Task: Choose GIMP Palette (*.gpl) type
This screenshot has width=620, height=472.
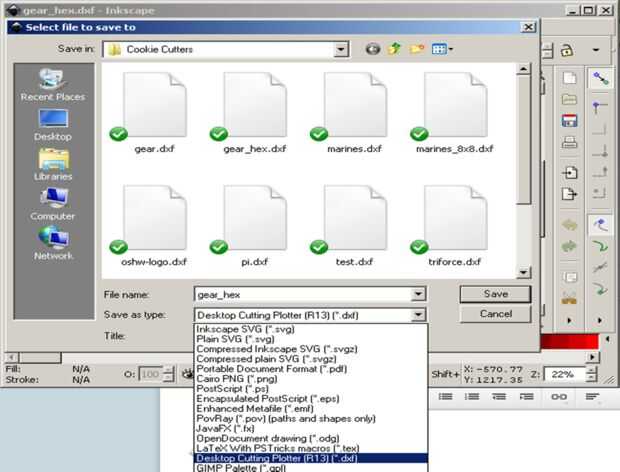Action: 311,467
